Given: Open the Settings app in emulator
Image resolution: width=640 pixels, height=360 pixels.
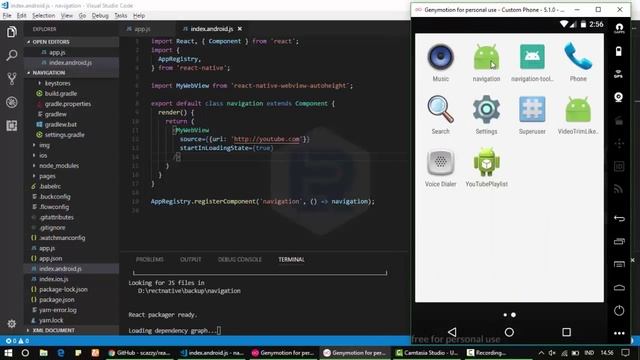Looking at the screenshot, I should 486,115.
